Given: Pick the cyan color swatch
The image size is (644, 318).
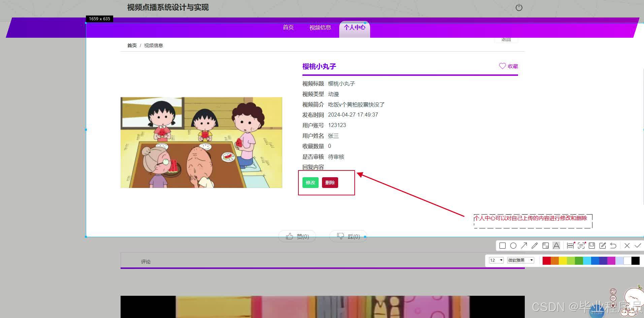Looking at the screenshot, I should (587, 260).
